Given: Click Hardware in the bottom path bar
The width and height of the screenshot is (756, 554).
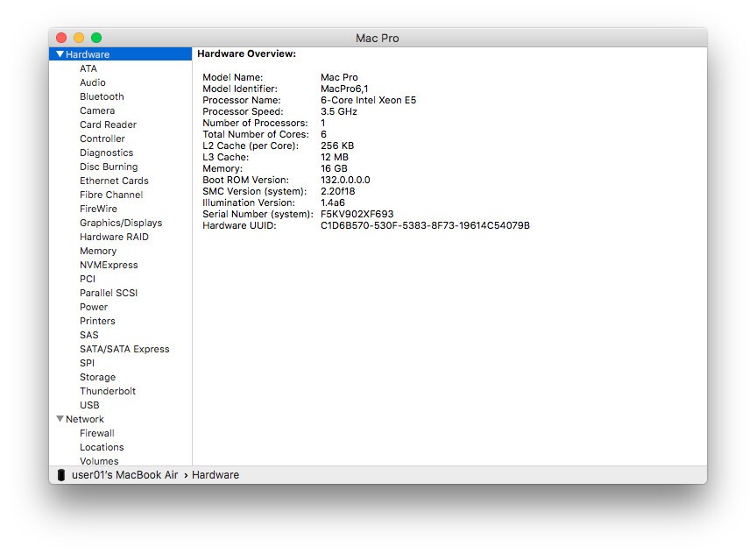Looking at the screenshot, I should tap(215, 475).
